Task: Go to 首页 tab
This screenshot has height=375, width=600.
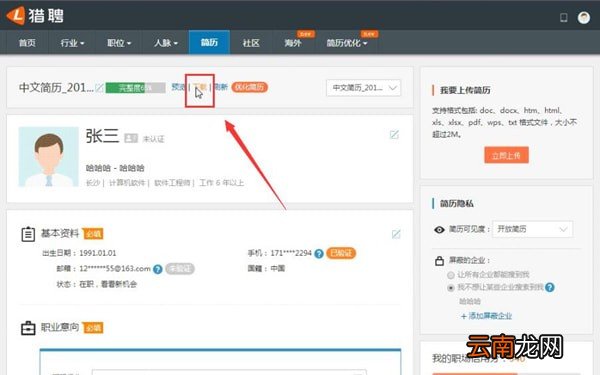Action: coord(27,42)
